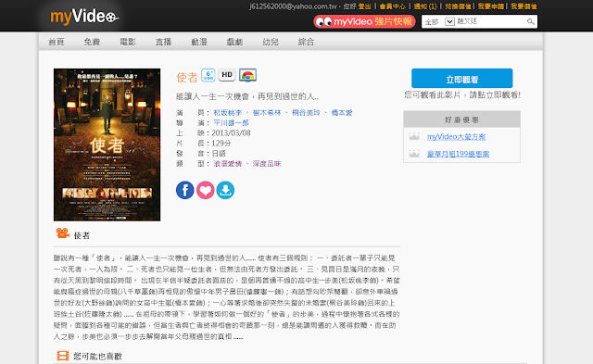The image size is (593, 364).
Task: Open 通知 (1) notifications link
Action: click(425, 6)
